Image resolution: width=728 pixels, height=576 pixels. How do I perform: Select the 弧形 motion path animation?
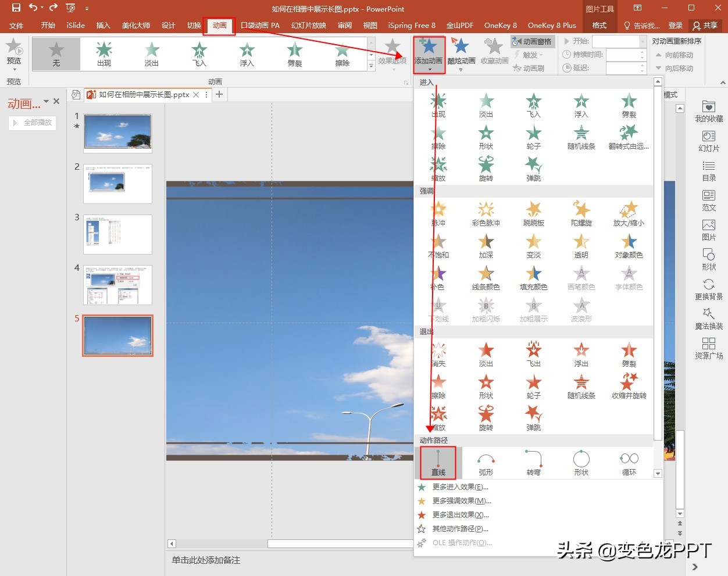pos(486,463)
